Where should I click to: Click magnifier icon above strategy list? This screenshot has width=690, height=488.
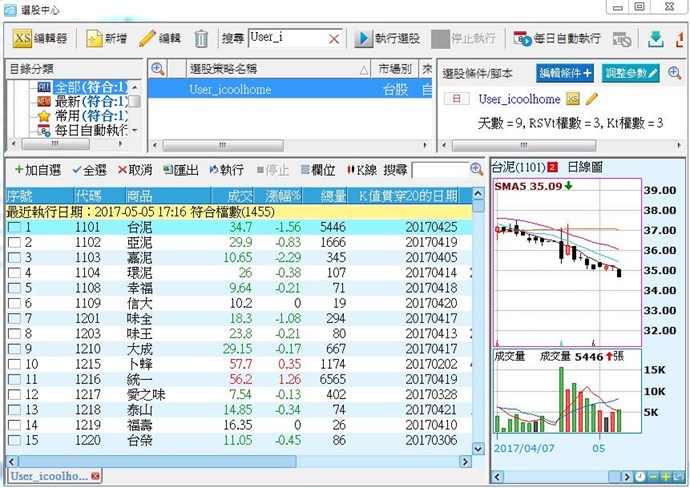pos(157,70)
